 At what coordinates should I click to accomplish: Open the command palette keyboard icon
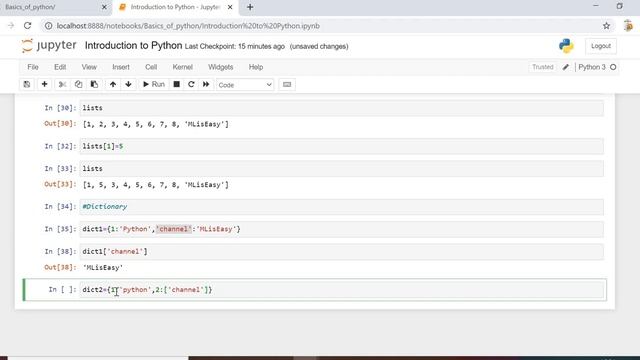point(287,84)
